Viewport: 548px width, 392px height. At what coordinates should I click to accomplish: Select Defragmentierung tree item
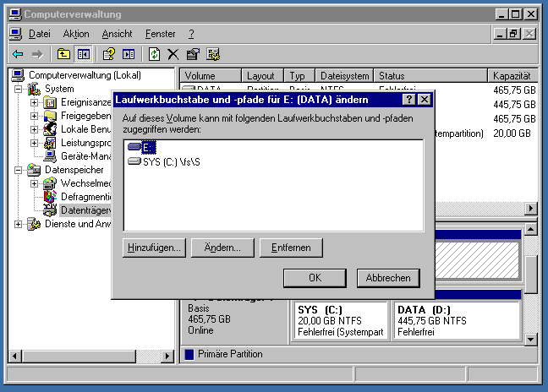(85, 197)
